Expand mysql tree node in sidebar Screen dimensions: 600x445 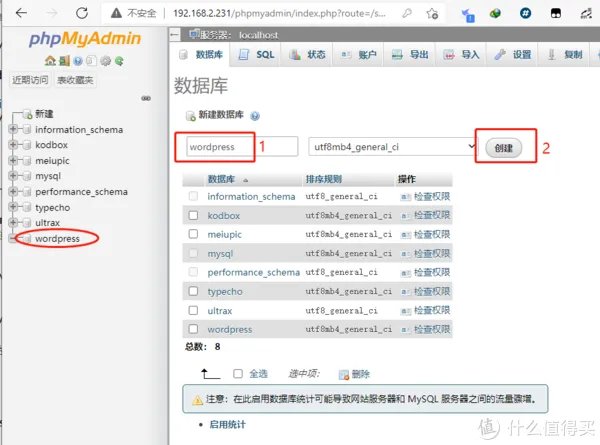13,176
